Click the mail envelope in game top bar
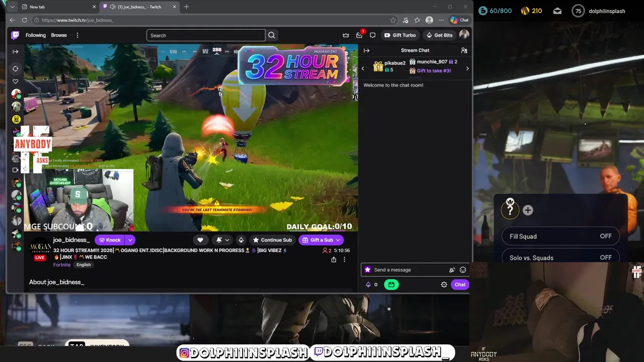Screen dimensions: 644x362 pos(557,11)
